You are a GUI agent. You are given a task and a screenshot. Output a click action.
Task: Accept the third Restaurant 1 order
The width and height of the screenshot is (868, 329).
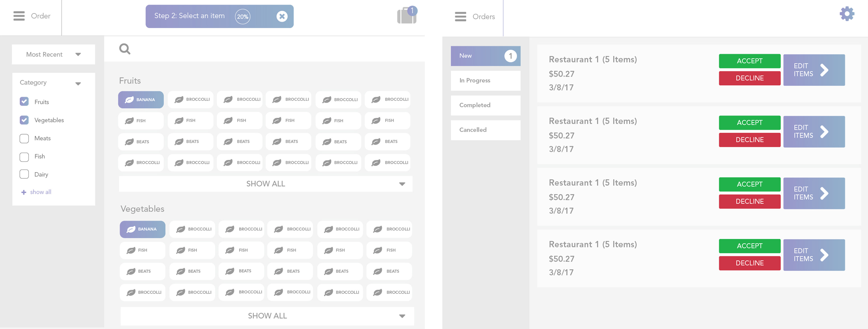749,184
